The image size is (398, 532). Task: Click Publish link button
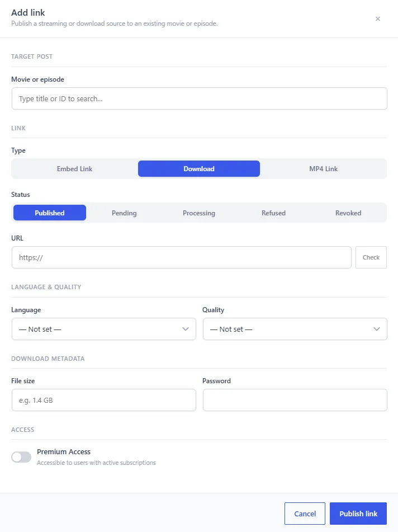click(358, 514)
